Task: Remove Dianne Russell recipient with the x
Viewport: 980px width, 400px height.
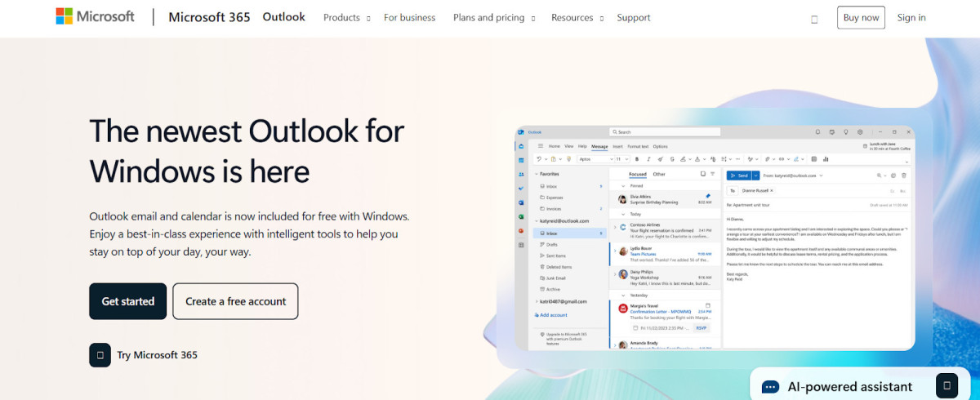Action: [772, 190]
